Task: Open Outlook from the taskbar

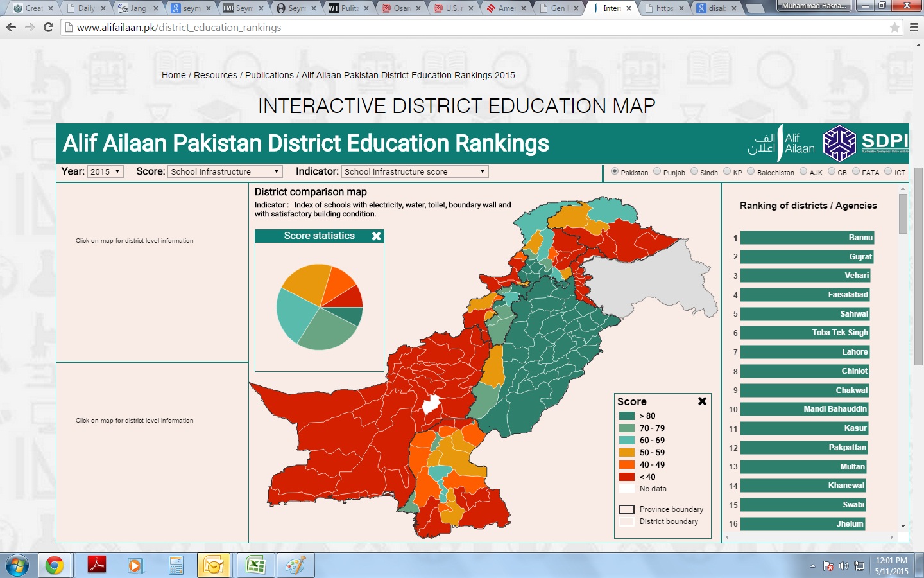Action: pyautogui.click(x=214, y=566)
